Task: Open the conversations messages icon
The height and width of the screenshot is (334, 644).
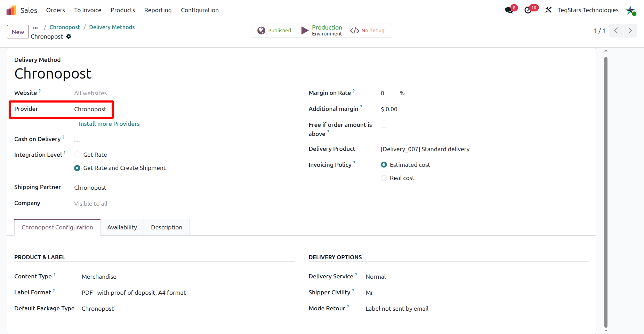Action: [x=509, y=10]
